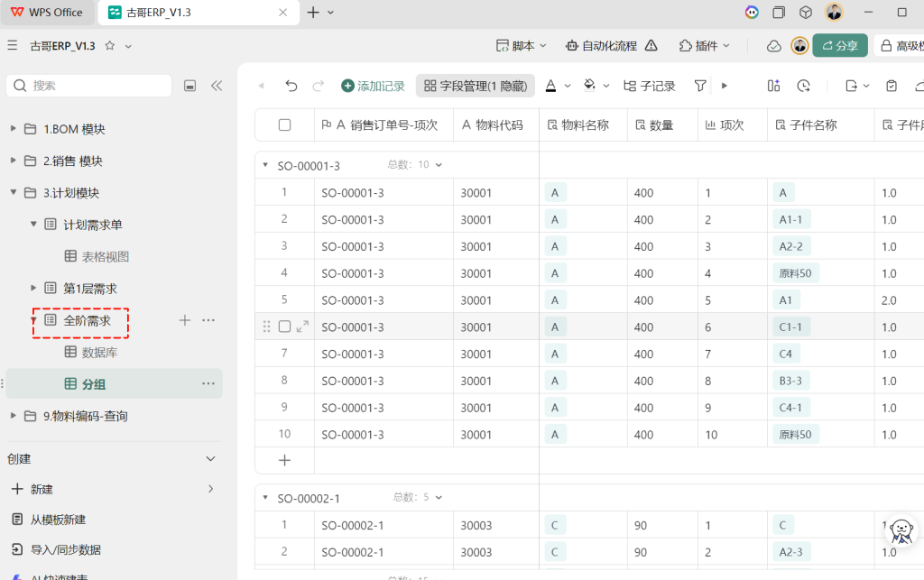Click the 销售订单号-项次 column header
The height and width of the screenshot is (580, 924).
pos(384,124)
